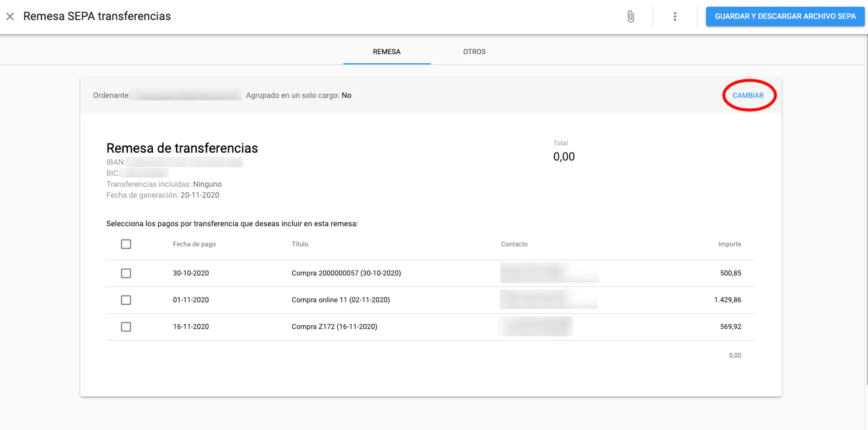Screen dimensions: 868x430
Task: Toggle the select-all payments checkbox
Action: click(126, 244)
